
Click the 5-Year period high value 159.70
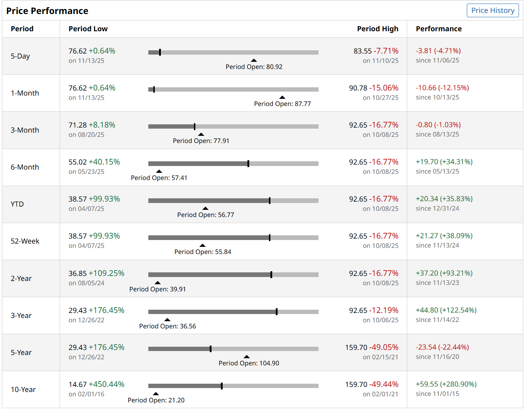point(356,347)
